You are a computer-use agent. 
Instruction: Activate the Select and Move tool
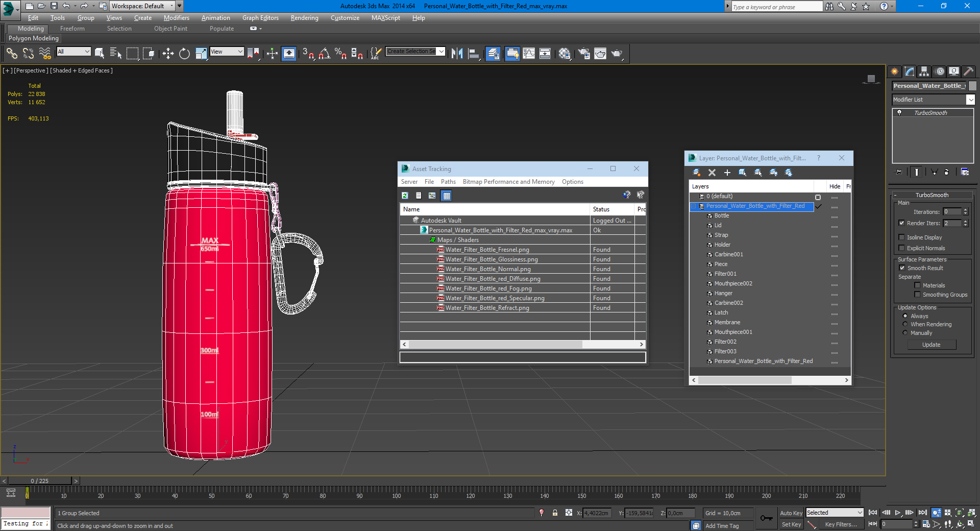click(x=168, y=53)
